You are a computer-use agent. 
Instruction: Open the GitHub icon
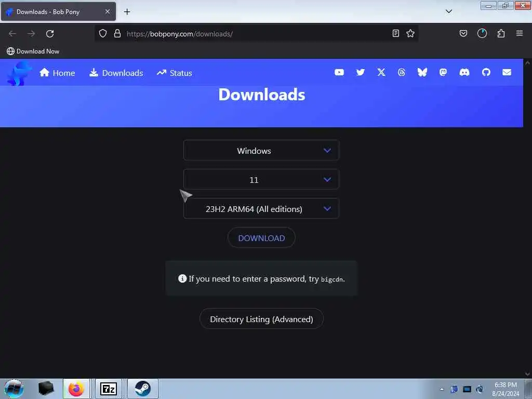(x=486, y=72)
